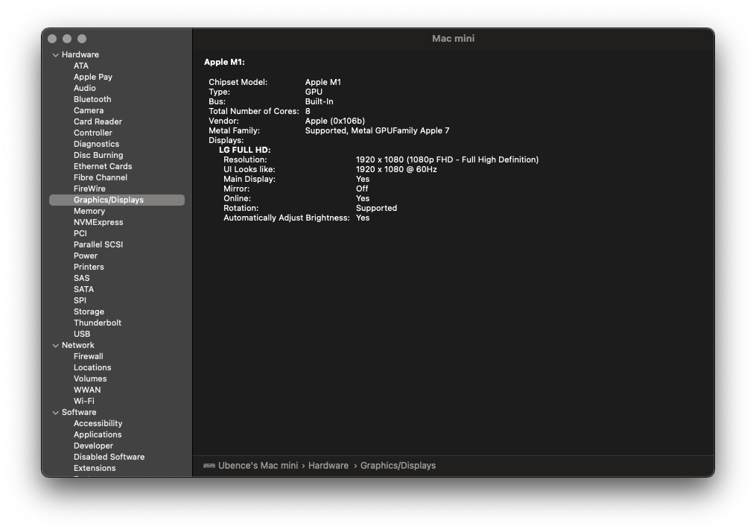Click the LG FULL HD display heading

tap(244, 150)
